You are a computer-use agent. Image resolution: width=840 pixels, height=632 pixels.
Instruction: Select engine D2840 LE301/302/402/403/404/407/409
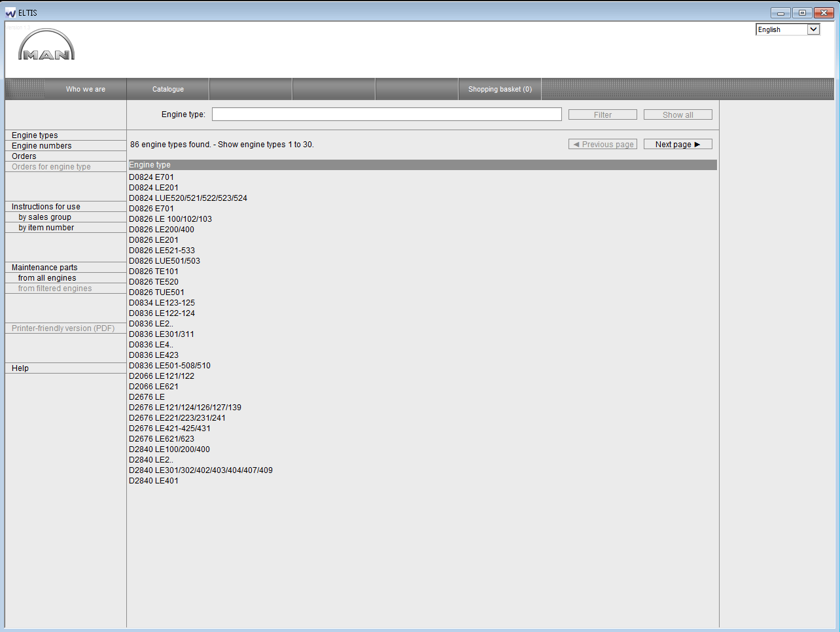[x=201, y=470]
